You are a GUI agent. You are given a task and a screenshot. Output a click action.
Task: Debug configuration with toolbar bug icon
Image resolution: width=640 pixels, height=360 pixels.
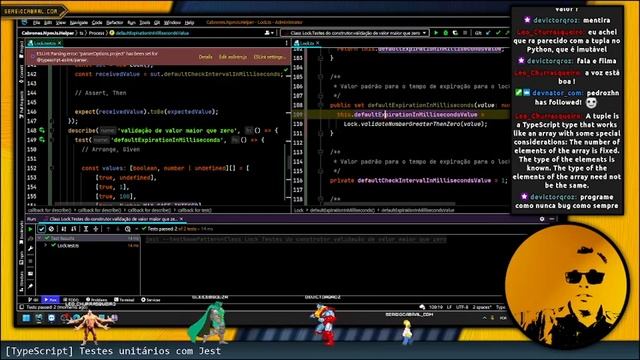coord(446,33)
